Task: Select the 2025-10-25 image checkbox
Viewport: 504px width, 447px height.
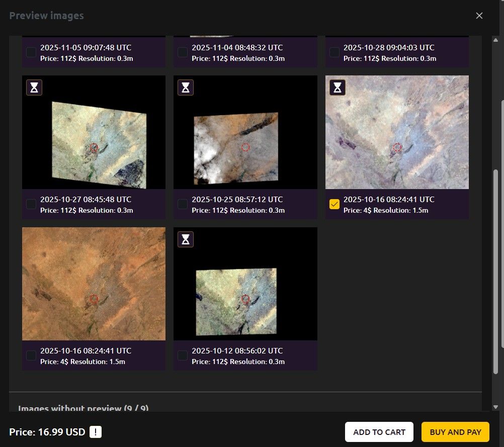Action: point(182,204)
